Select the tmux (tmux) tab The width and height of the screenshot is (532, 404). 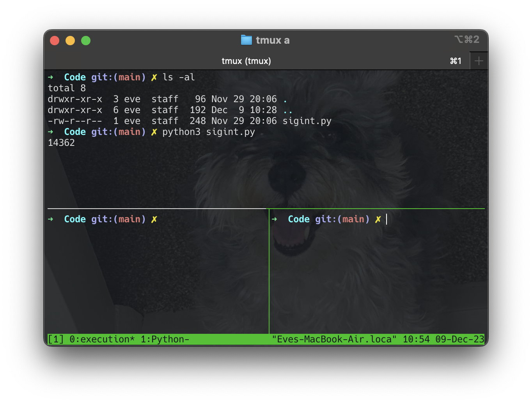coord(246,61)
